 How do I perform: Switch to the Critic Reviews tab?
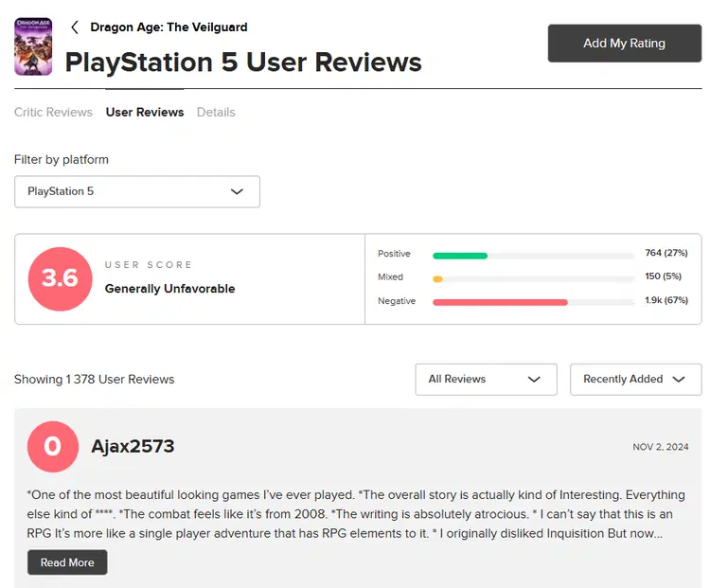(53, 112)
